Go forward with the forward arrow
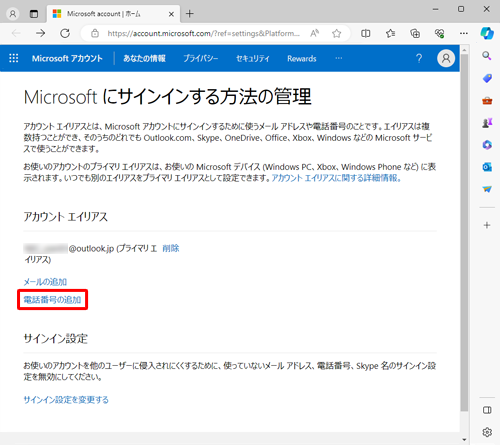This screenshot has height=445, width=500. coord(40,33)
